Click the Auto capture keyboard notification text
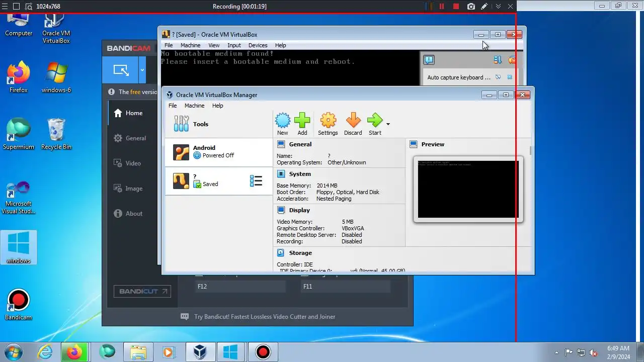The width and height of the screenshot is (644, 362). [459, 77]
